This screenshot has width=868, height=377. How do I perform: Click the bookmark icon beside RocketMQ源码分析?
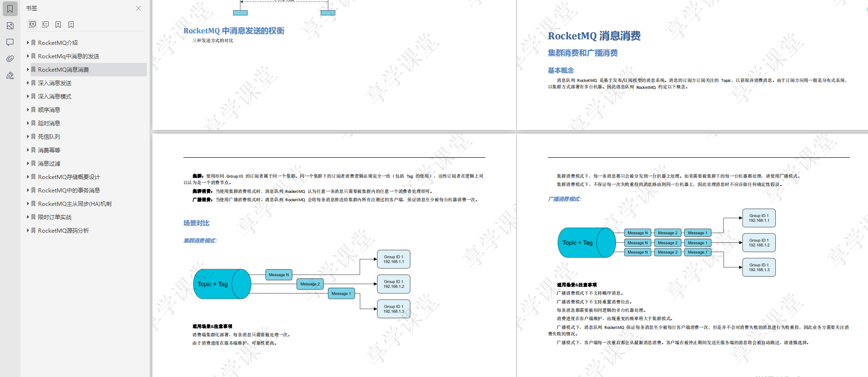coord(33,230)
